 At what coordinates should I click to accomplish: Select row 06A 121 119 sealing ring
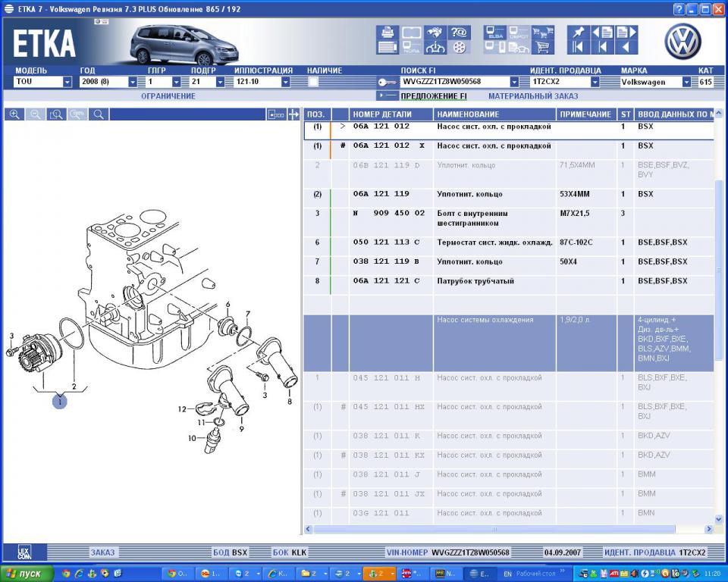[509, 199]
